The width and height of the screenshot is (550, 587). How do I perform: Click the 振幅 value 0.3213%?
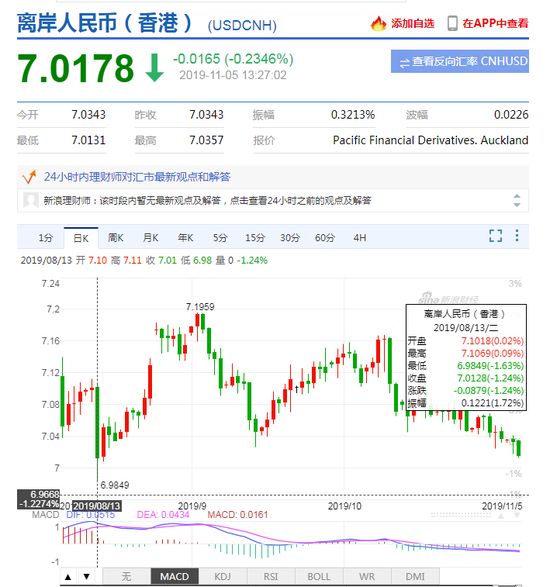click(353, 115)
